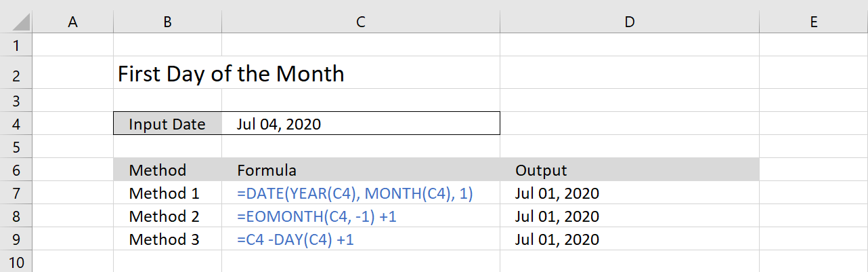Select column B header
Screen dimensions: 868x272
click(x=167, y=22)
